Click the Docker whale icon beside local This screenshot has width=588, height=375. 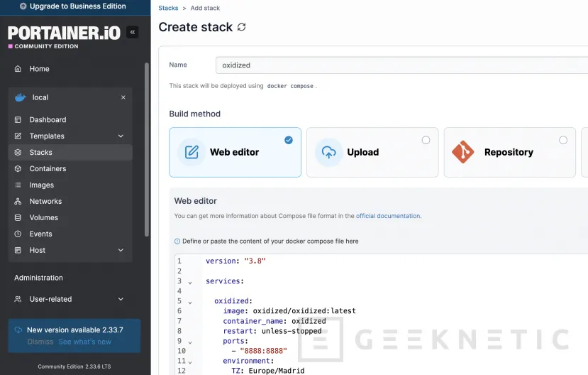21,97
